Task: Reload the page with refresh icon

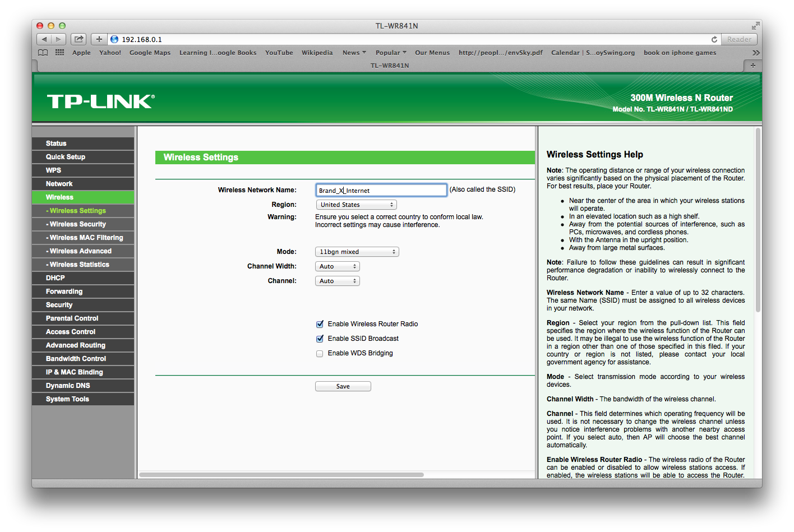Action: pos(714,39)
